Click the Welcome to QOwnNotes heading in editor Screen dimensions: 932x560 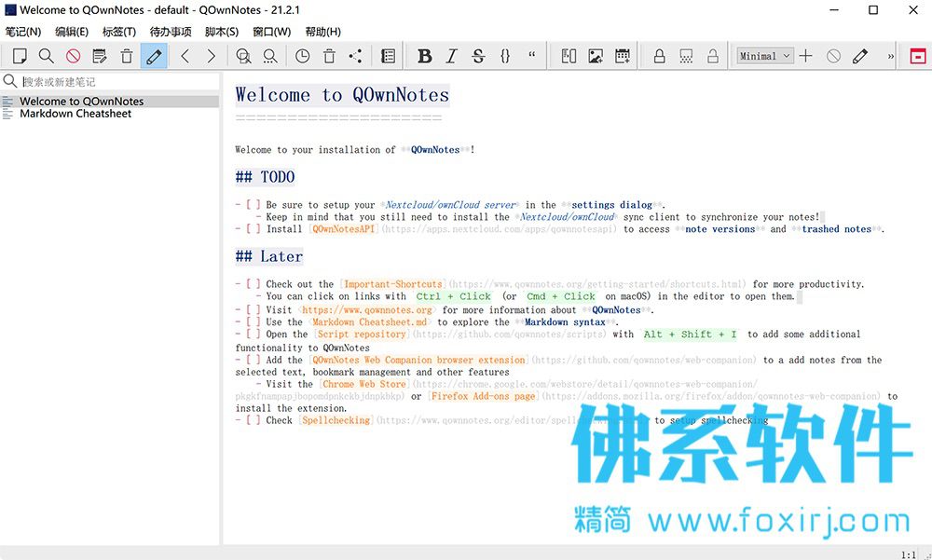(342, 95)
